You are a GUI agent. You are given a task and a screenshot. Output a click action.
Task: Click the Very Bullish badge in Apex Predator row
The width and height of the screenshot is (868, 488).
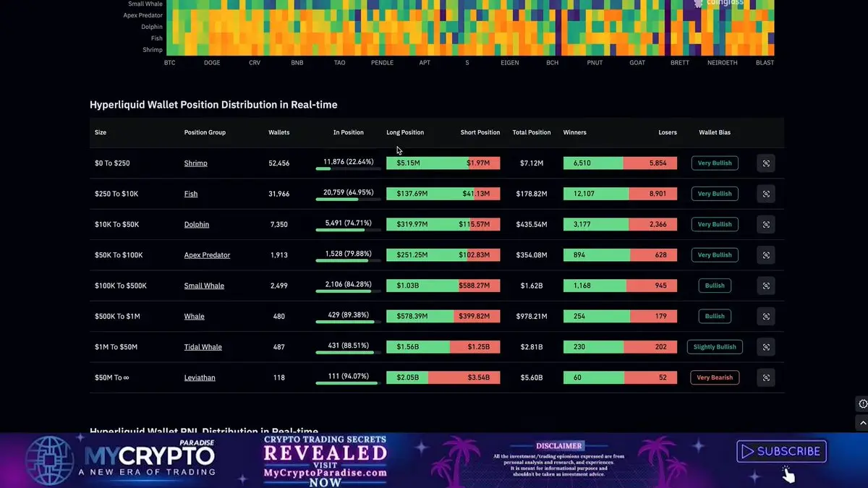(x=715, y=255)
